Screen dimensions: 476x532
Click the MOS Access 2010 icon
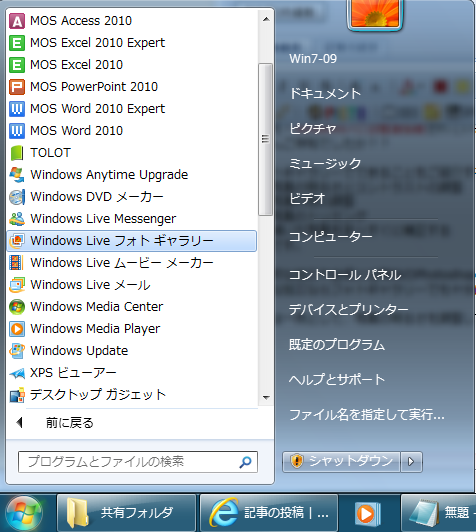(x=17, y=21)
